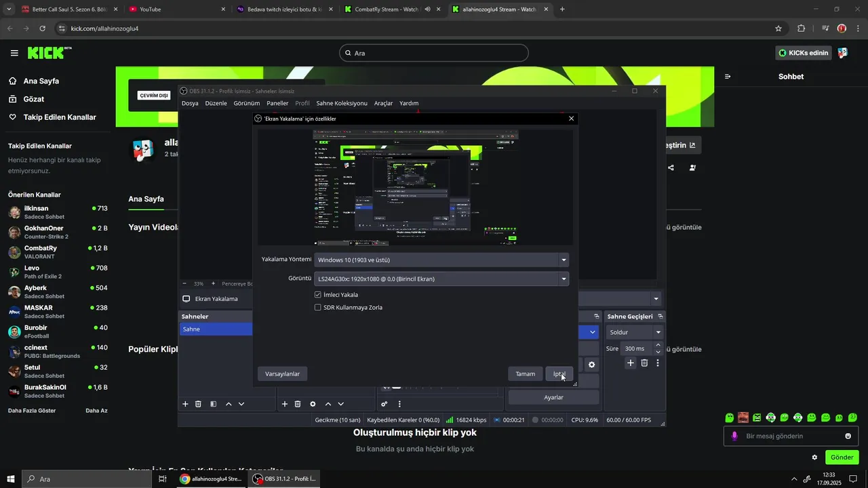The height and width of the screenshot is (488, 868).
Task: Move source up arrow in sources toolbar
Action: (x=328, y=404)
